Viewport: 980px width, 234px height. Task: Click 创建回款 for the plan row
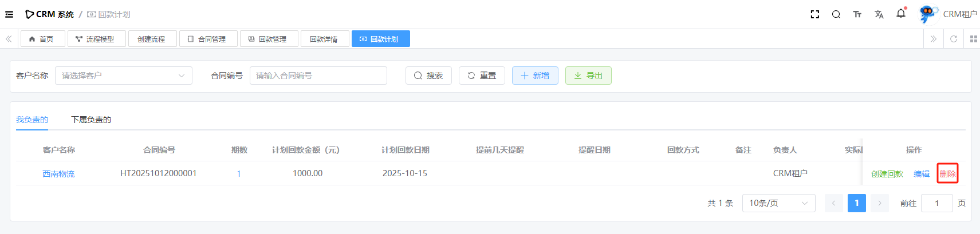(887, 174)
